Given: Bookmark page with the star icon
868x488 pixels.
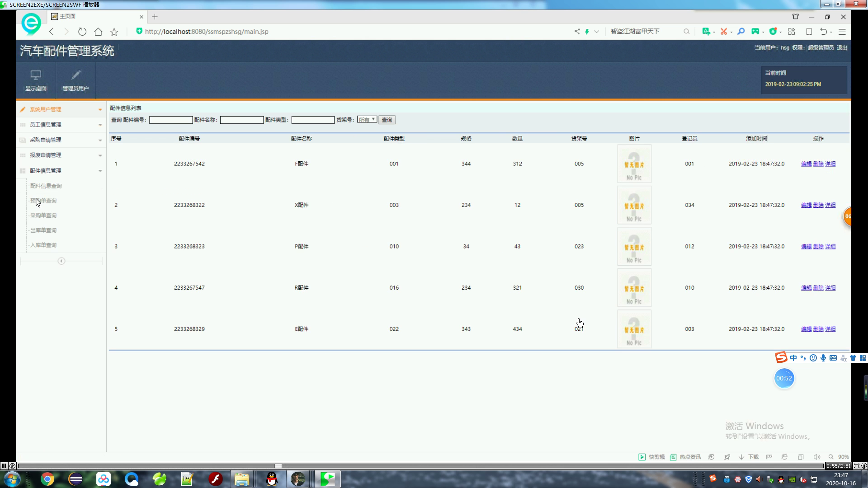Looking at the screenshot, I should click(114, 32).
